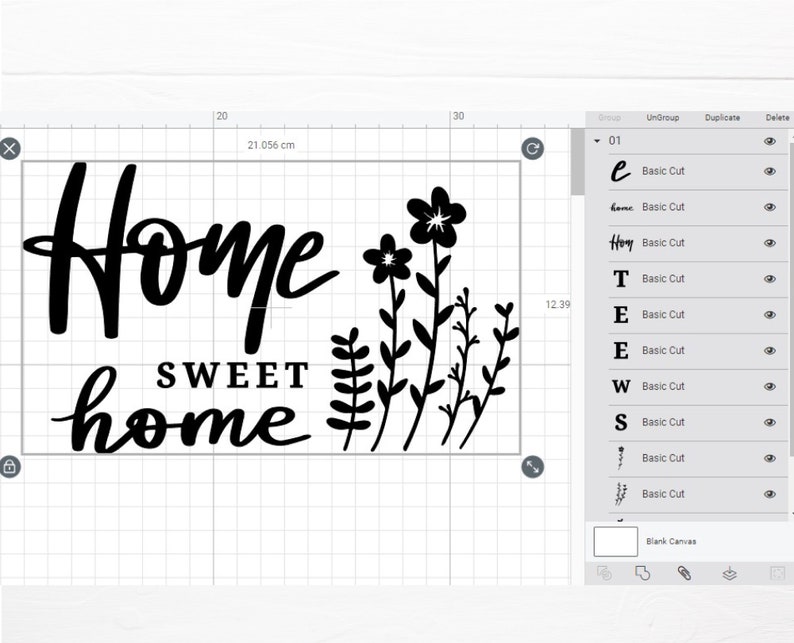Screen dimensions: 794x643
Task: Click the Blank Canvas color swatch
Action: click(x=615, y=541)
